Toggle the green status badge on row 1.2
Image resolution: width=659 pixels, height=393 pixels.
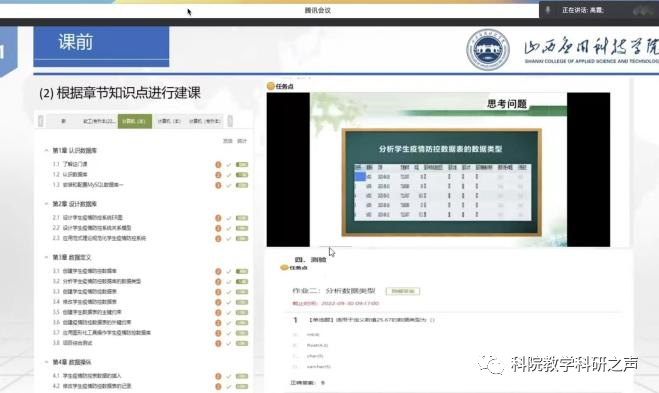[242, 174]
